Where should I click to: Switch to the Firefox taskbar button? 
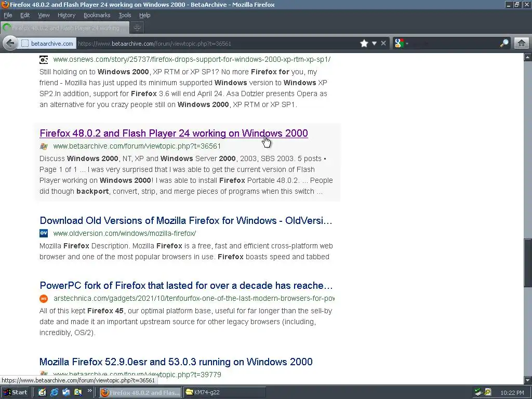(140, 393)
